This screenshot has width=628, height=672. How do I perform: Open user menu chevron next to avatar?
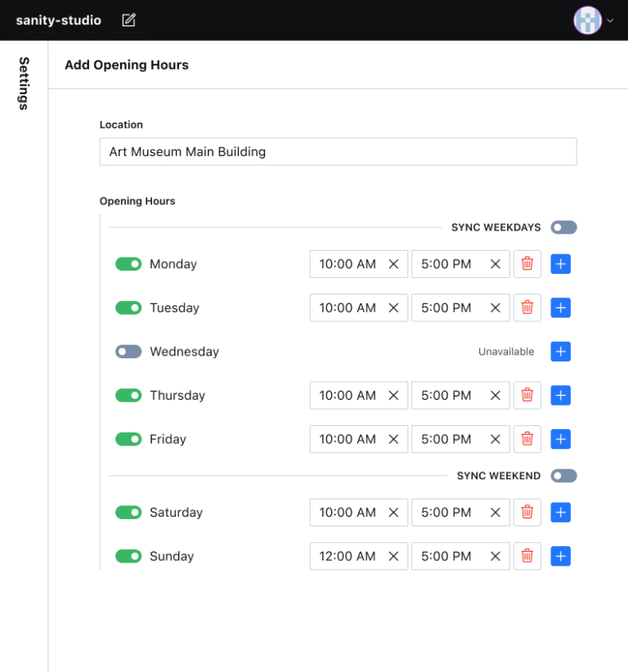tap(610, 21)
